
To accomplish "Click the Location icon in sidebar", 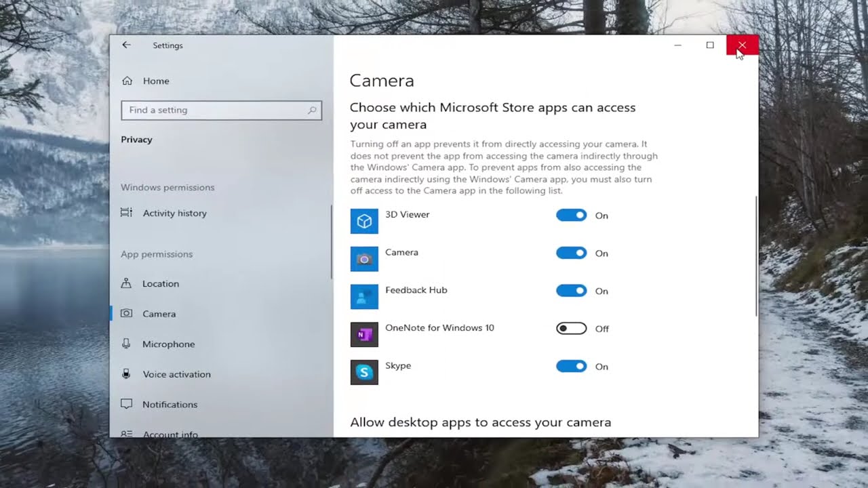I will coord(126,283).
